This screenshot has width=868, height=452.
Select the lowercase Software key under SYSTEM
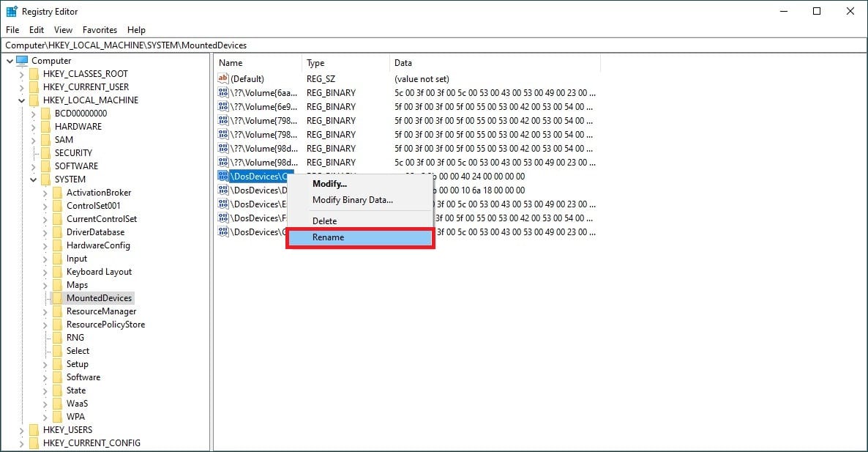[83, 377]
